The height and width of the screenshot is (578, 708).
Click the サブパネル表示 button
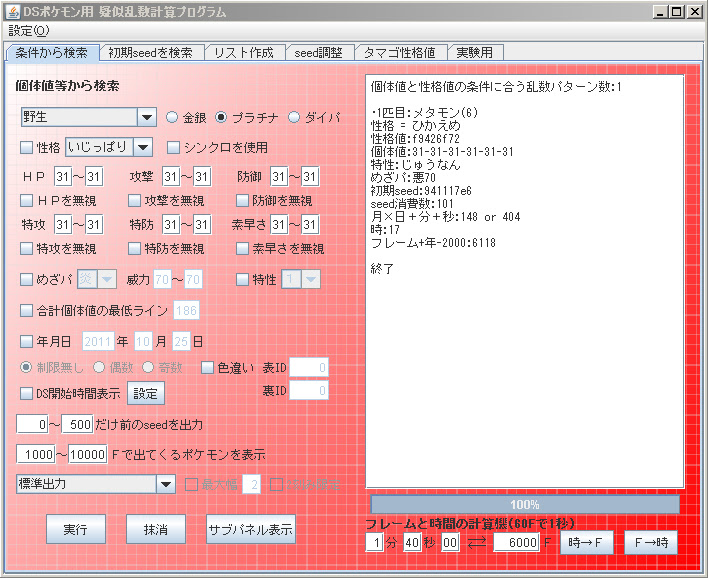(x=251, y=529)
